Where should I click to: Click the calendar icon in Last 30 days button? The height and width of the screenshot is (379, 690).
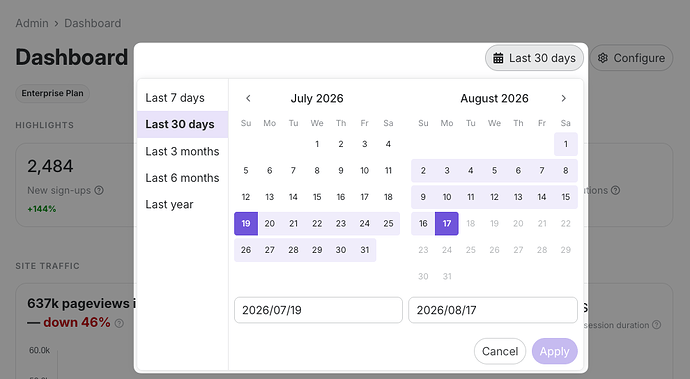[498, 58]
